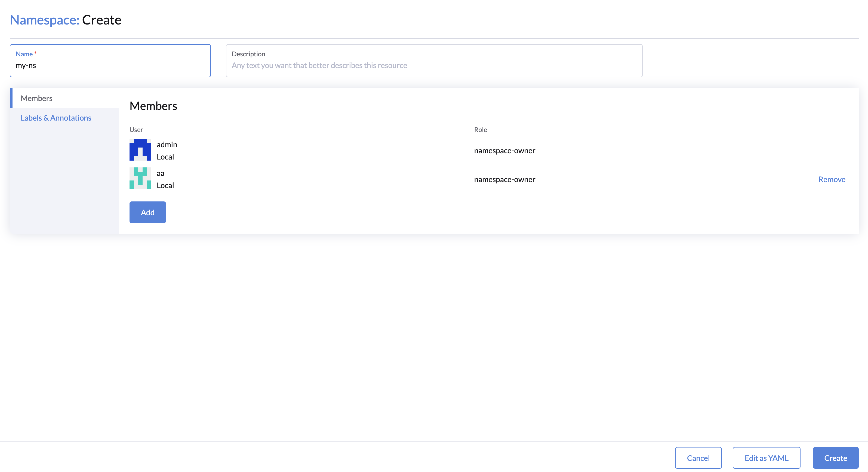Remove user aa from members
This screenshot has width=868, height=472.
tap(832, 179)
